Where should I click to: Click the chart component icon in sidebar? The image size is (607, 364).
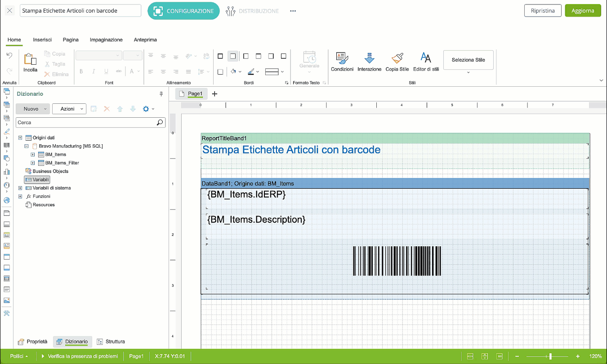tap(6, 172)
